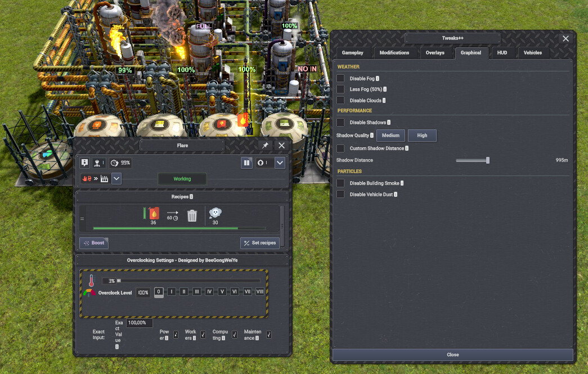The height and width of the screenshot is (374, 588).
Task: Click the pollution cloud icon showing 30
Action: (216, 213)
